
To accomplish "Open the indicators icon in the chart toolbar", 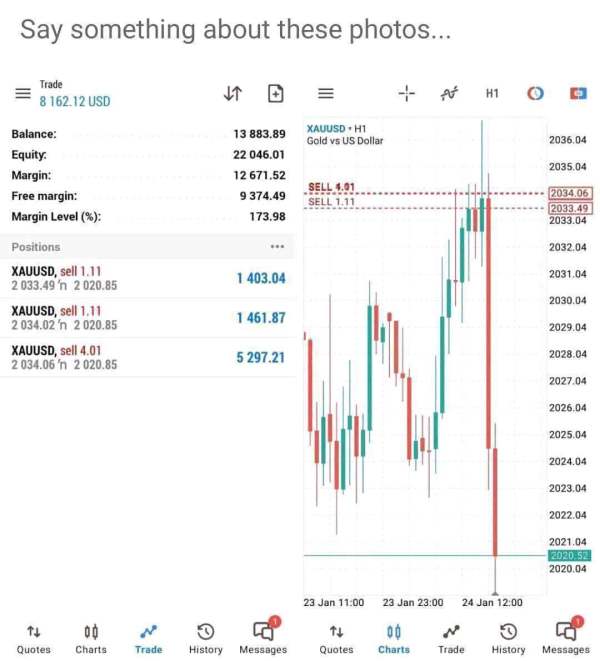I will [449, 93].
